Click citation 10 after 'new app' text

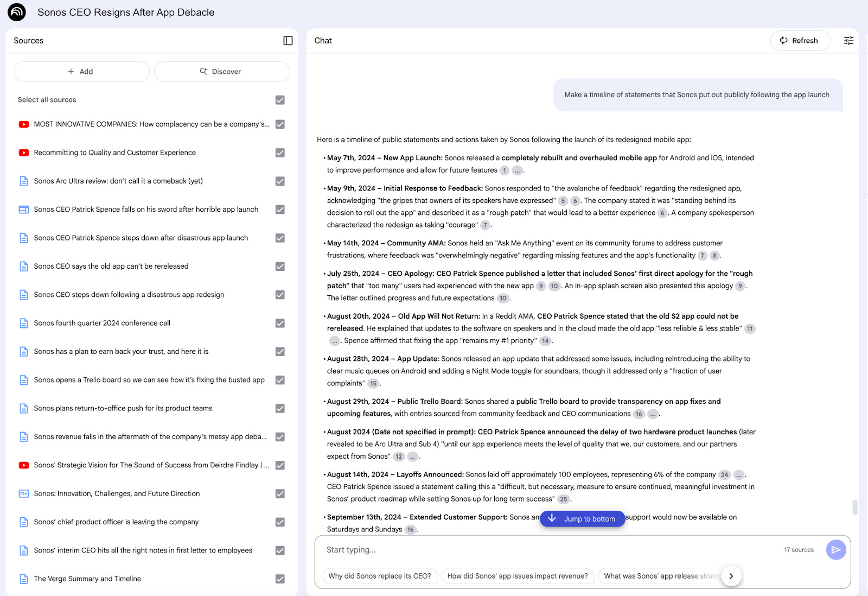click(554, 287)
